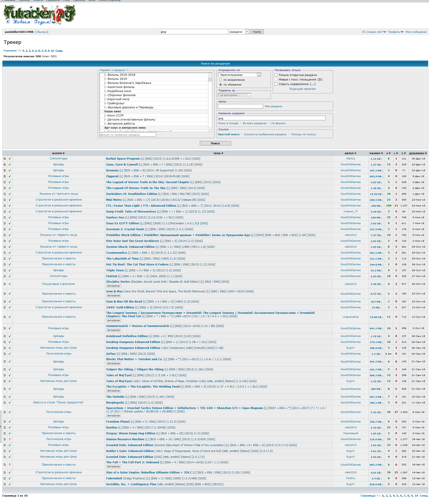Download 4.01 GB Sins of a Solar Empire torrent
Viewport: 429px width, 504px height.
tap(376, 472)
